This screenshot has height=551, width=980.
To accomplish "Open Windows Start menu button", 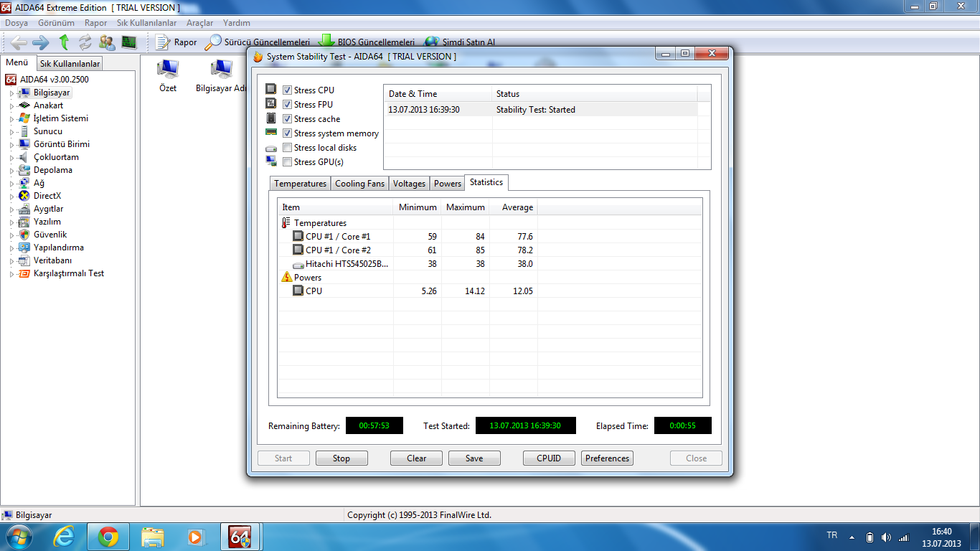I will (18, 537).
